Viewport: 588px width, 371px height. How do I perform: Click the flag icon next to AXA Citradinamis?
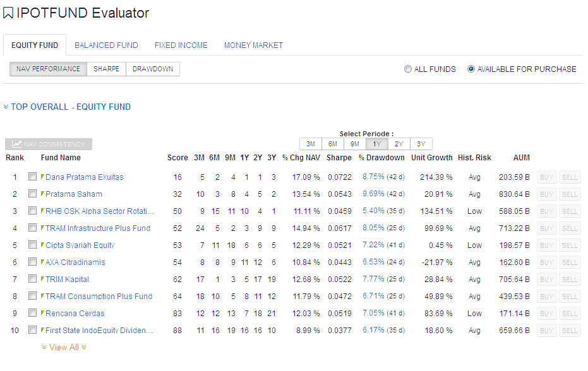(43, 262)
